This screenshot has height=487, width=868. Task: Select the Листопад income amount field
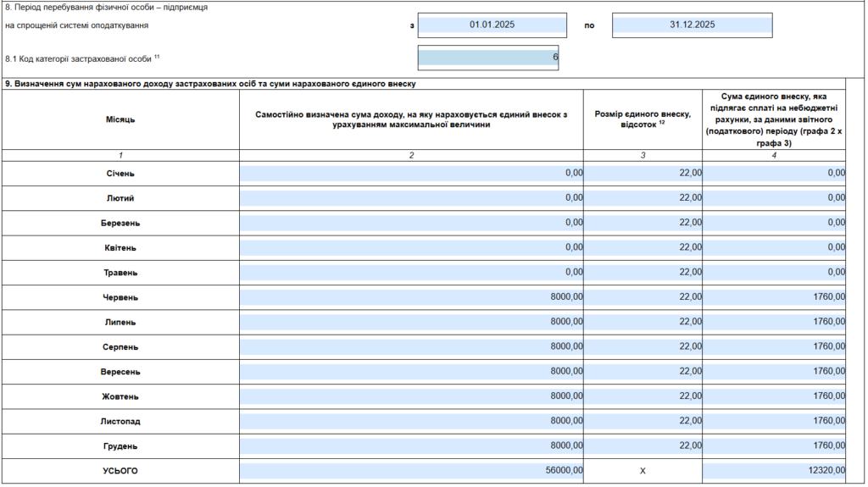click(411, 421)
